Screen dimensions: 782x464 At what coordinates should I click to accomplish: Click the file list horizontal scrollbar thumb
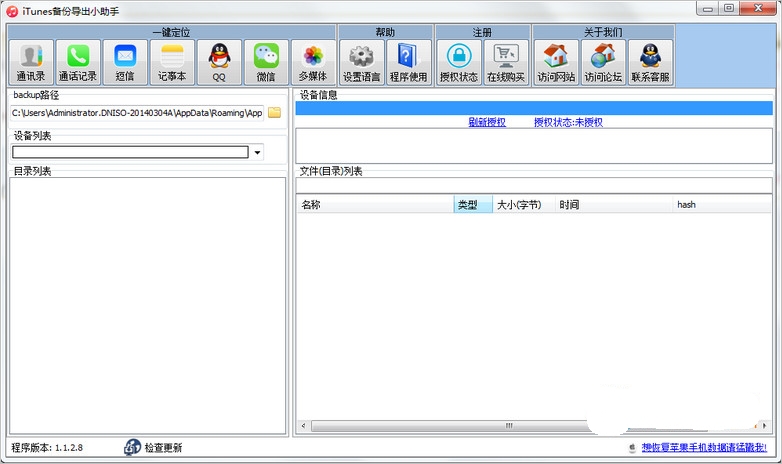[509, 426]
